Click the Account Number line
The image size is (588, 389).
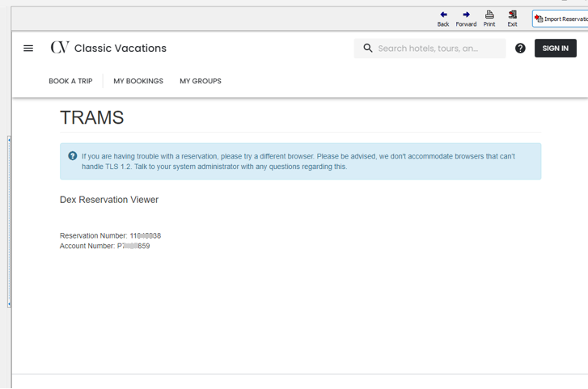point(104,246)
